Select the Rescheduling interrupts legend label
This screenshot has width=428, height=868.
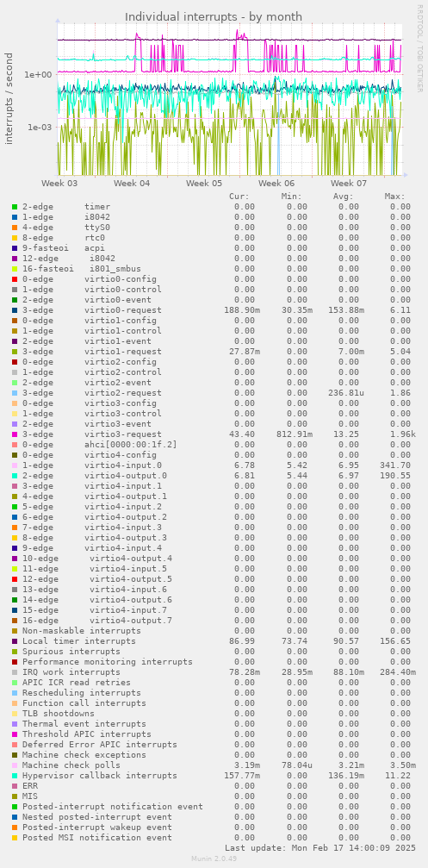(x=82, y=692)
